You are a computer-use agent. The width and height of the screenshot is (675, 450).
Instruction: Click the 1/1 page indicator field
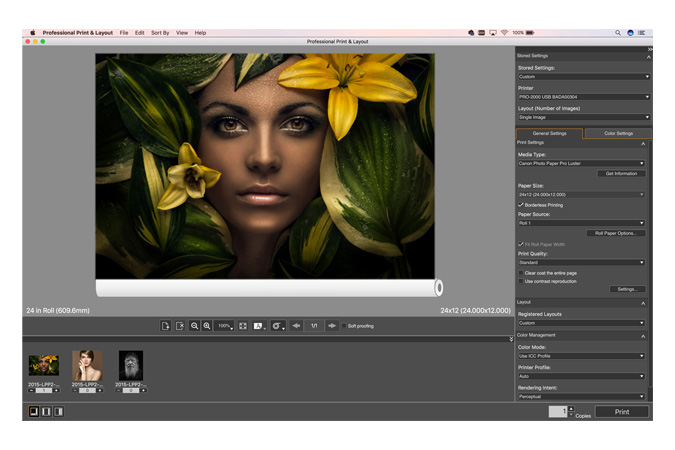pyautogui.click(x=314, y=326)
